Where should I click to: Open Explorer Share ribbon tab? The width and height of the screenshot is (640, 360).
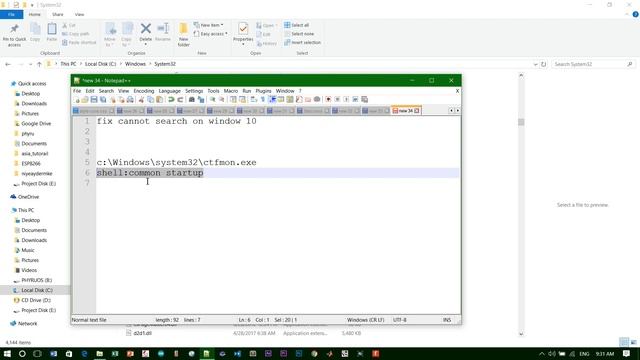(58, 14)
